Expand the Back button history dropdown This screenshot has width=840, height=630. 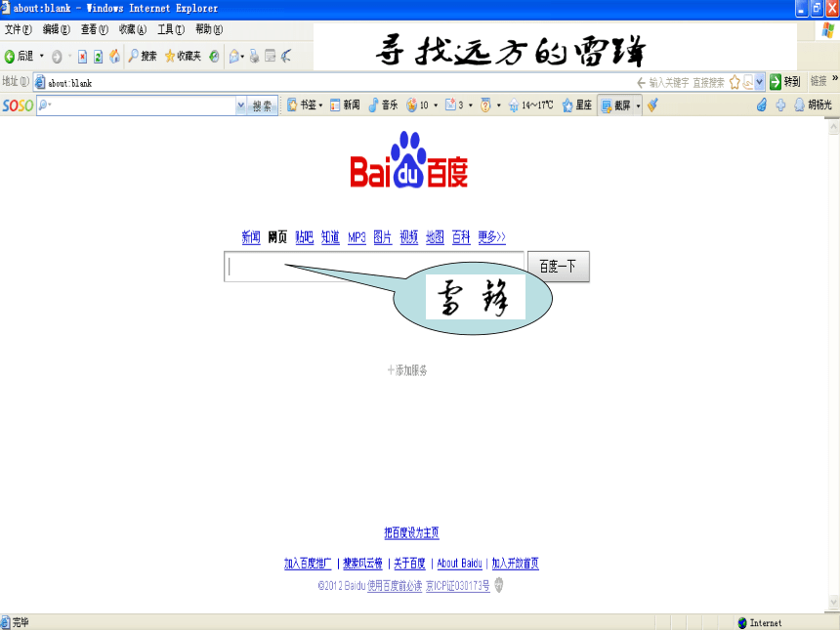(x=42, y=56)
